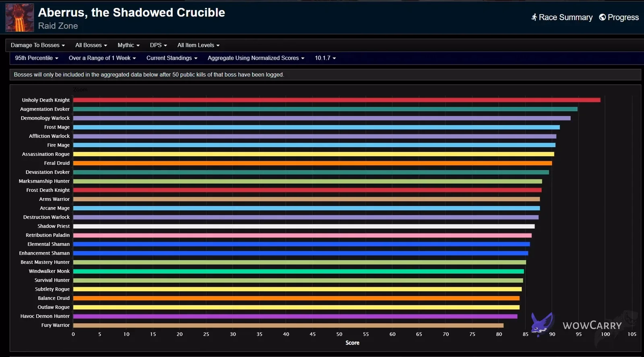Expand Over a Range of 1 Week dropdown
644x357 pixels.
[x=102, y=58]
